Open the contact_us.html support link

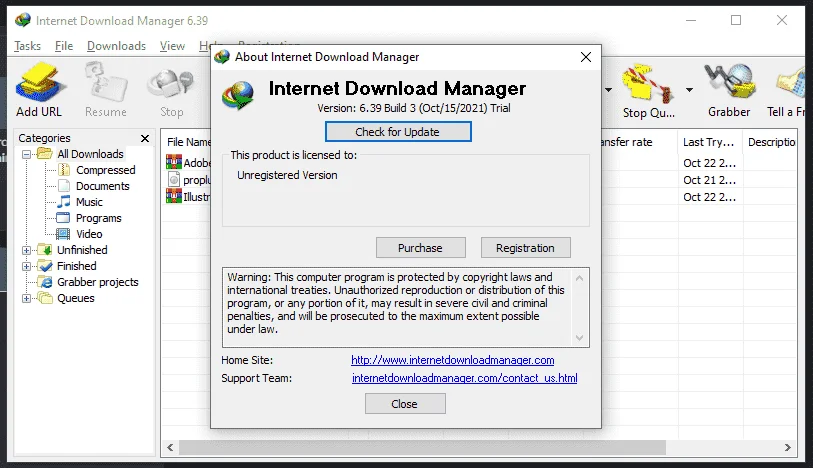[x=465, y=378]
